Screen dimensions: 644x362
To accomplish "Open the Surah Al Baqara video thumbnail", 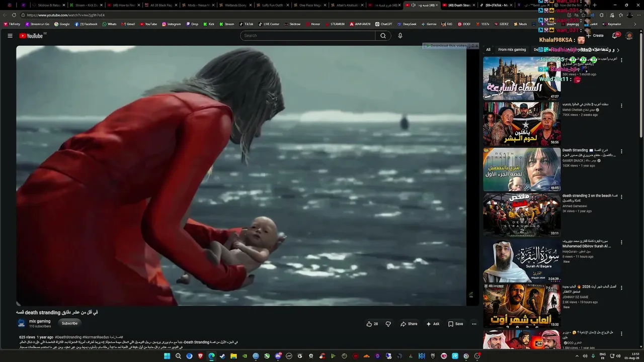I will click(522, 260).
